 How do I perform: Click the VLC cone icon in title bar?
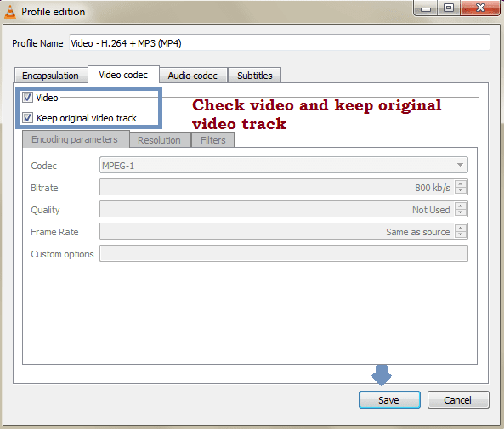coord(10,12)
